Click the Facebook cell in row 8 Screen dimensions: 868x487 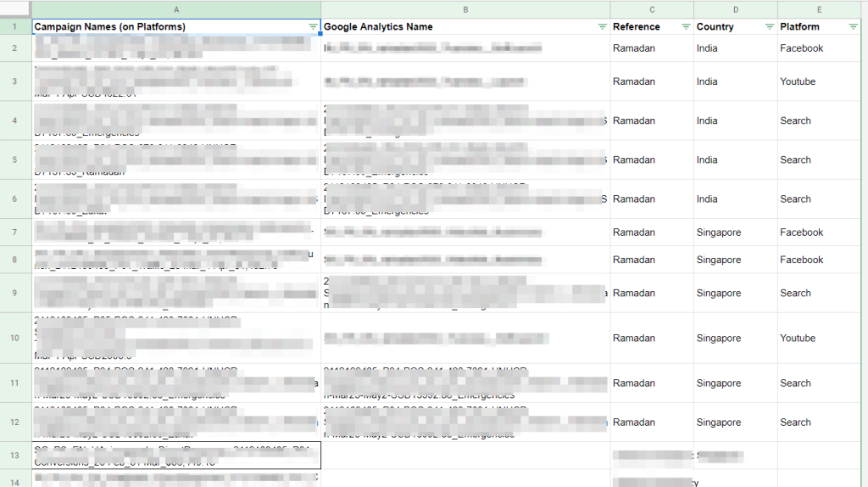(801, 260)
